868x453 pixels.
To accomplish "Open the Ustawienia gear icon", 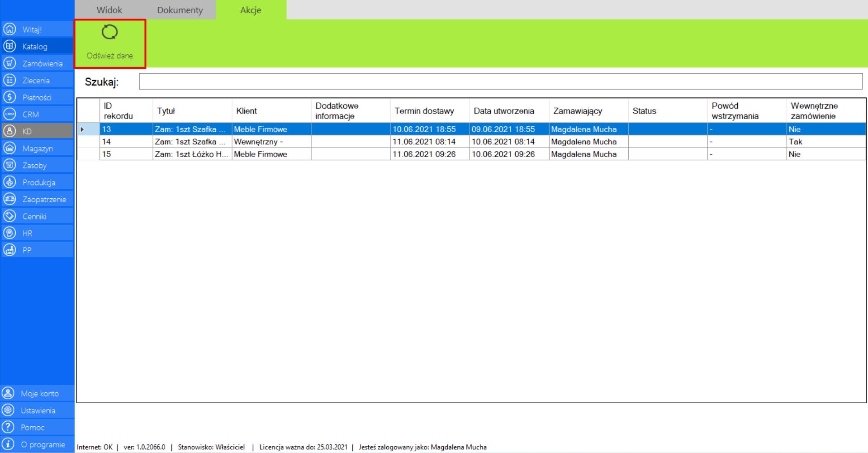I will click(8, 410).
